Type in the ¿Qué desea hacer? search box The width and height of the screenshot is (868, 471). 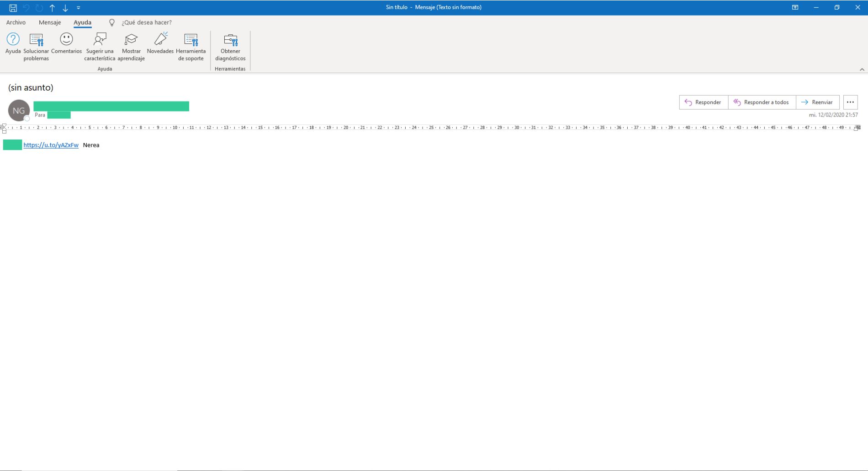click(146, 22)
